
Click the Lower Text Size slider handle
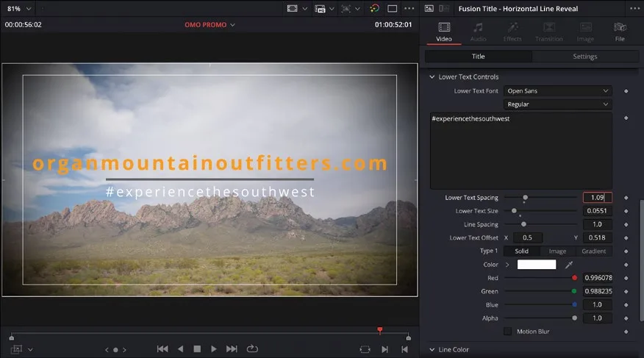[x=514, y=211]
